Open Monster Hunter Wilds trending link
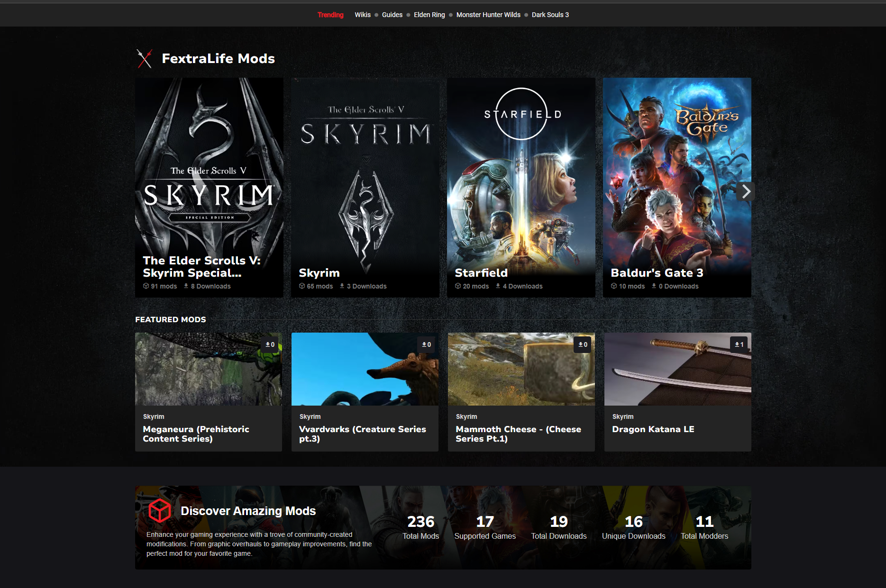 pyautogui.click(x=488, y=15)
